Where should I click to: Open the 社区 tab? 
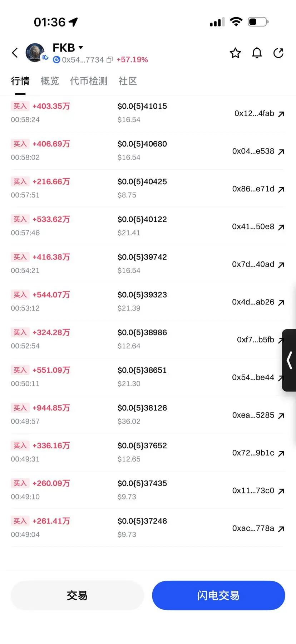tap(128, 81)
